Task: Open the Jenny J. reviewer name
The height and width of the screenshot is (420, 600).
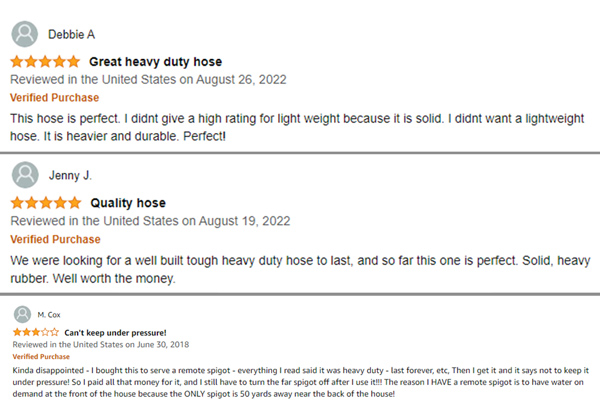Action: pos(70,176)
